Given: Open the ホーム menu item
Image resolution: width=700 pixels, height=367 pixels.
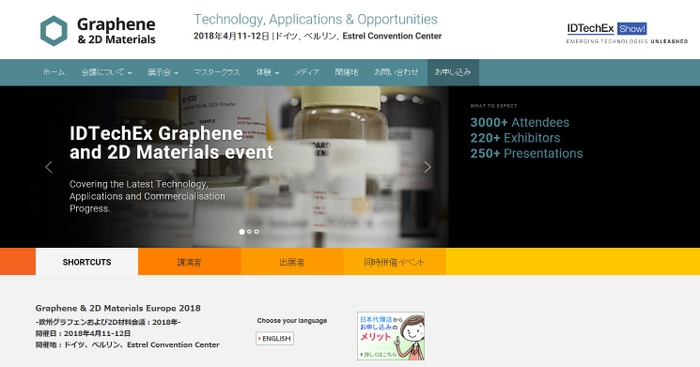Looking at the screenshot, I should (54, 72).
